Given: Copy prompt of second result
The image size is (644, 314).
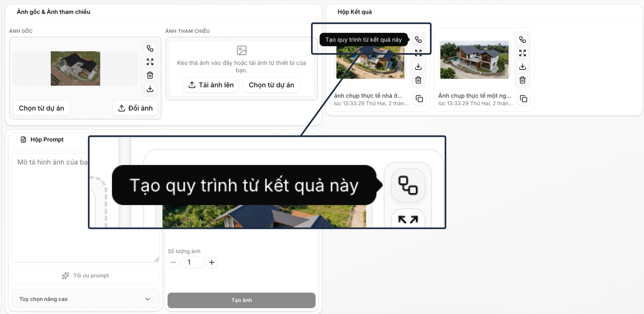Looking at the screenshot, I should [x=523, y=99].
